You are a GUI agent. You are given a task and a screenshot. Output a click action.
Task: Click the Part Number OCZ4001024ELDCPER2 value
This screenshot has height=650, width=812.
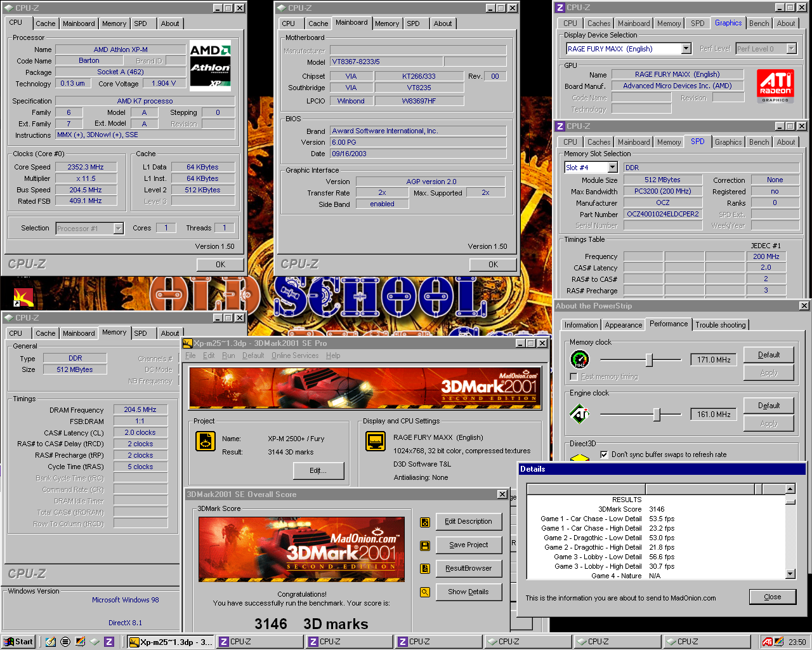click(x=662, y=215)
